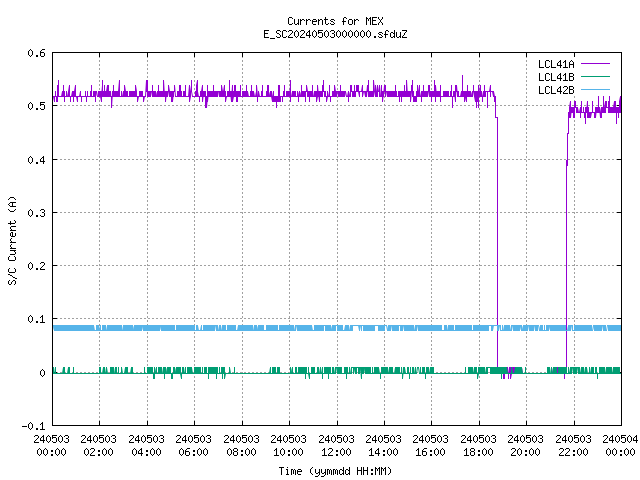Click the 0.5 y-axis tick label
640x480 pixels.
(x=36, y=106)
